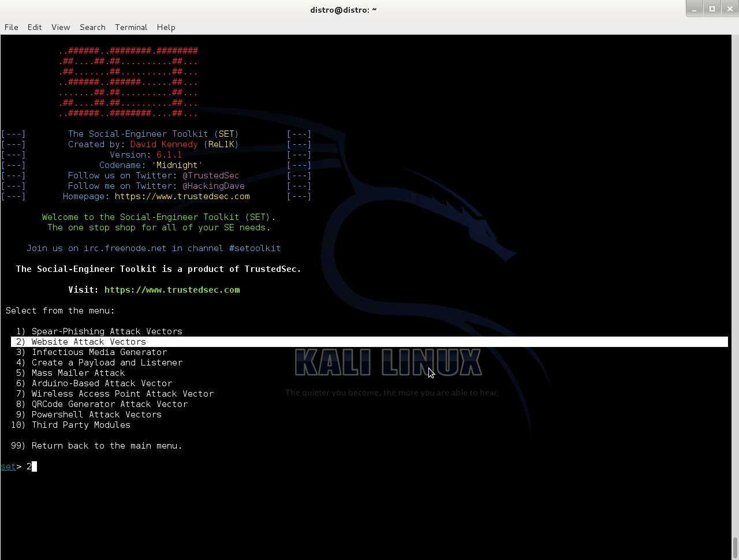739x560 pixels.
Task: Open the Search menu
Action: (92, 27)
